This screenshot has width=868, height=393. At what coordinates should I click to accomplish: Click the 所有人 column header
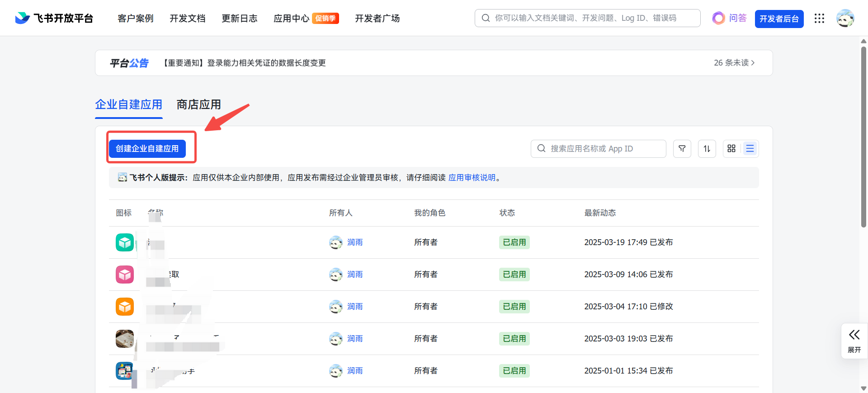(x=341, y=213)
